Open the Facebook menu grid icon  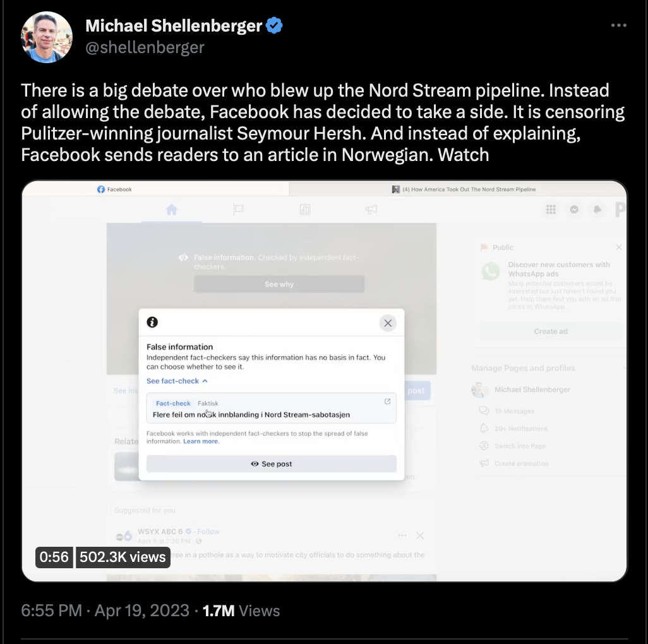click(x=551, y=210)
